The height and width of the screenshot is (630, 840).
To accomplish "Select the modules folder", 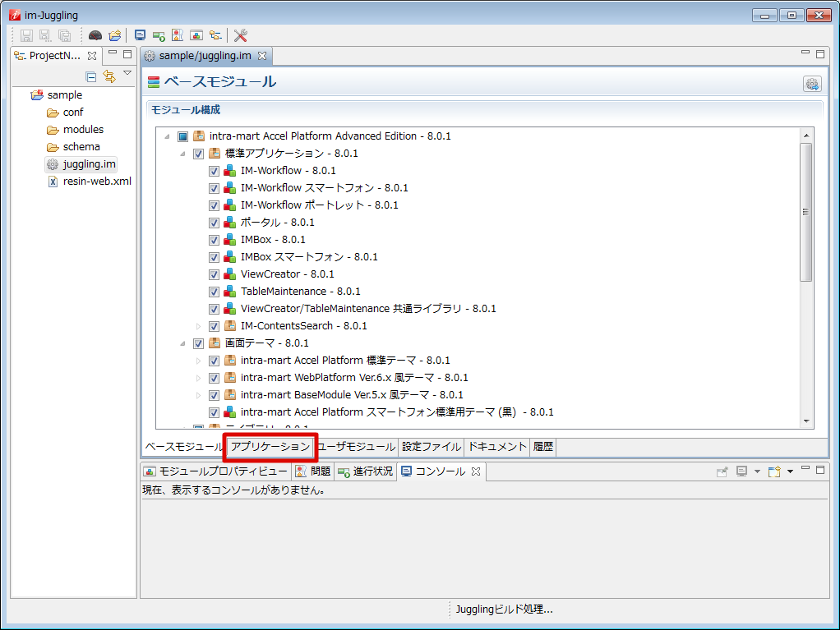I will 75,130.
